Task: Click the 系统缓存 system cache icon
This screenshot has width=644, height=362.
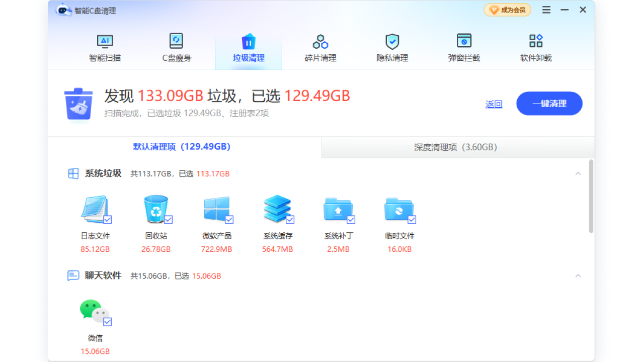Action: tap(277, 209)
